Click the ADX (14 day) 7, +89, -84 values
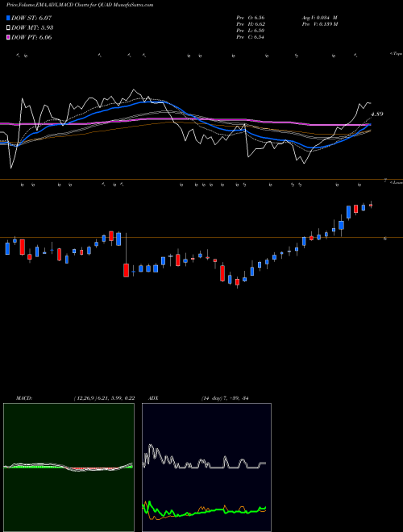 click(225, 398)
